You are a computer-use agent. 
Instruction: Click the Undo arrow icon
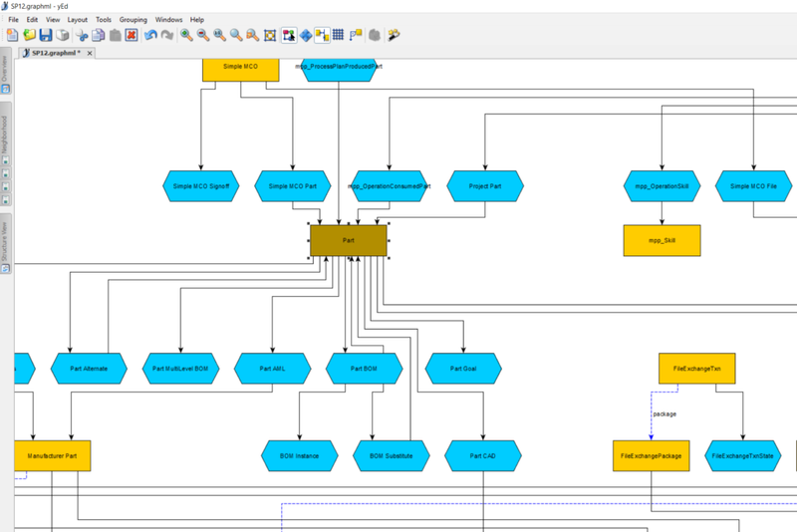(x=150, y=35)
